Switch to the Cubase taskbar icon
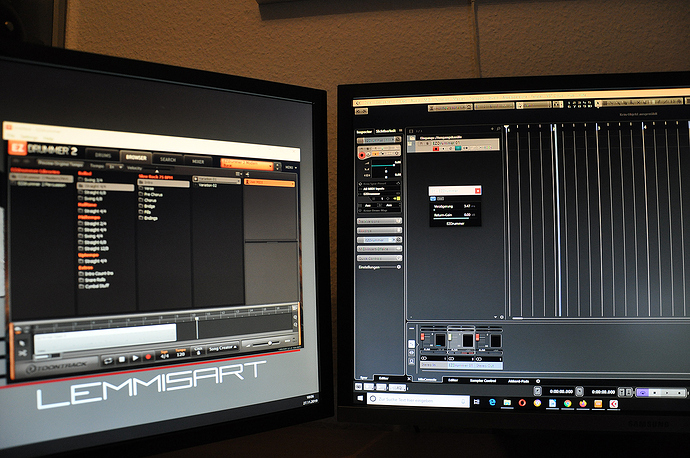 [x=613, y=404]
